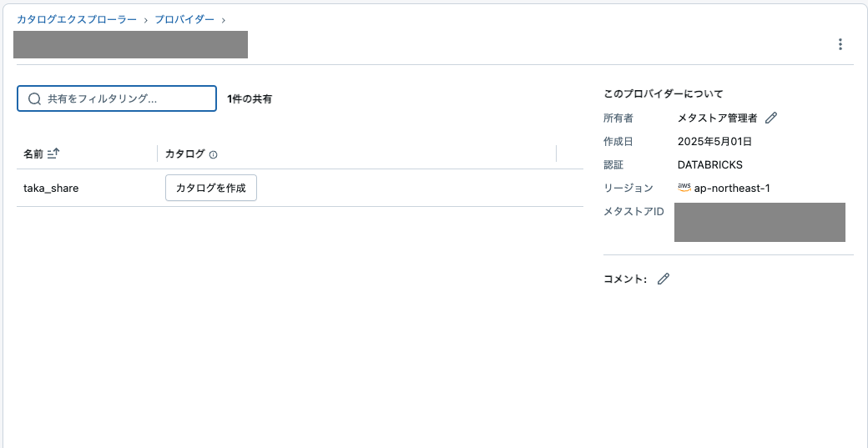The height and width of the screenshot is (448, 868).
Task: Focus the 共有をフィルタリング search field
Action: click(x=117, y=98)
